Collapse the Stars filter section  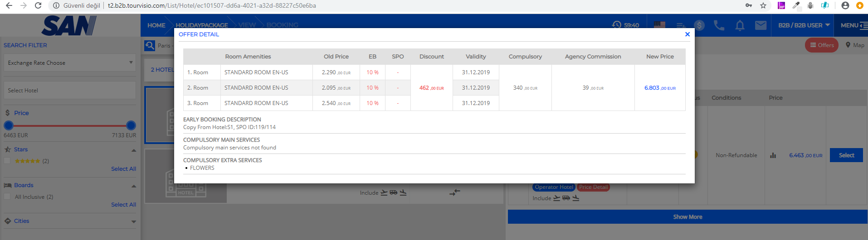[133, 150]
